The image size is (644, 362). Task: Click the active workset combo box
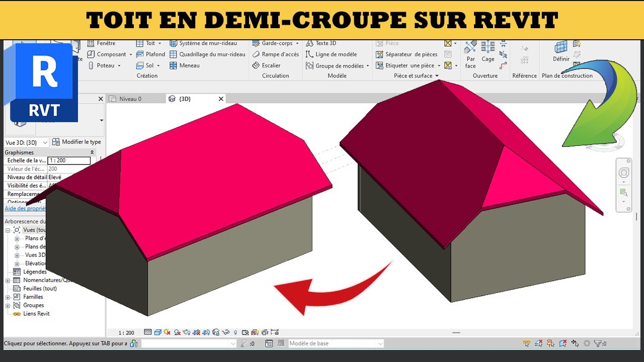[189, 344]
